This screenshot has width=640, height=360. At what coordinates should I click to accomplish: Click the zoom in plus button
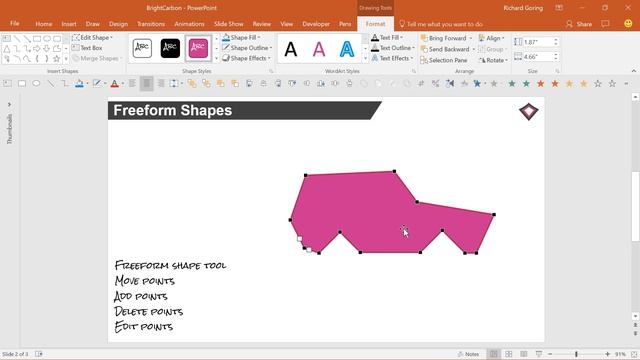tap(607, 354)
